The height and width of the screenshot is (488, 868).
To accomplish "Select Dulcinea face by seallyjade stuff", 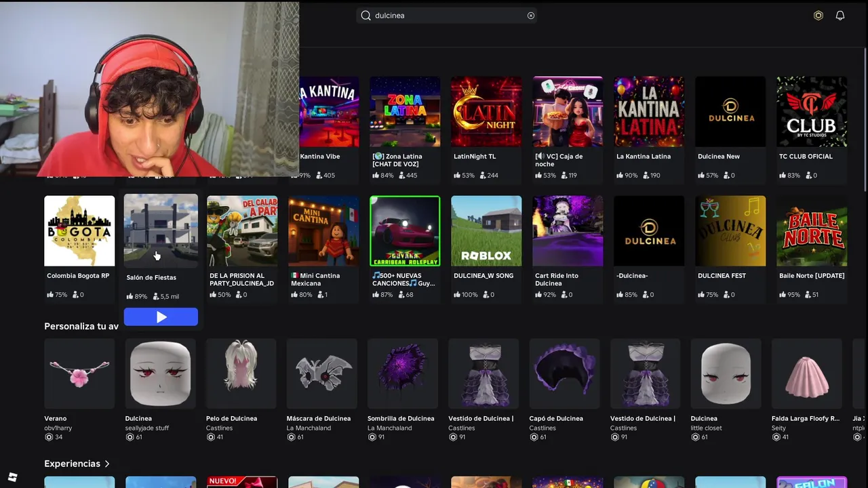I will tap(160, 373).
